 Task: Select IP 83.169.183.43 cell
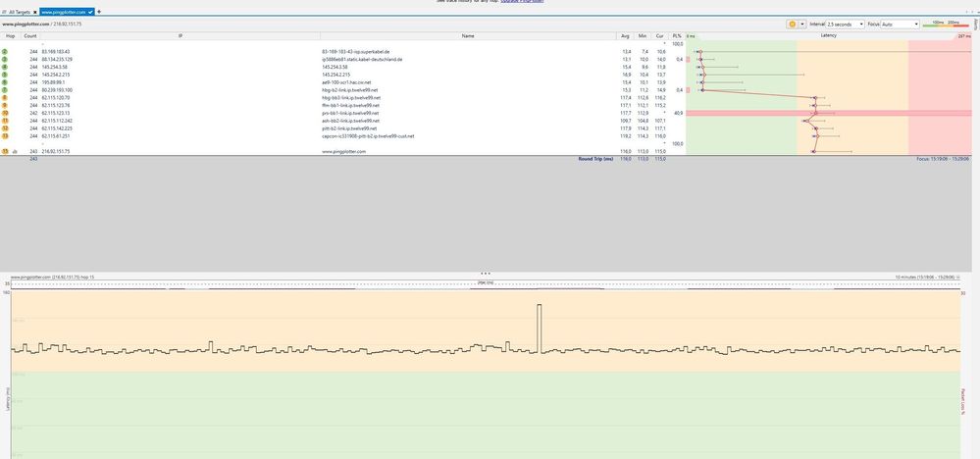pyautogui.click(x=56, y=51)
